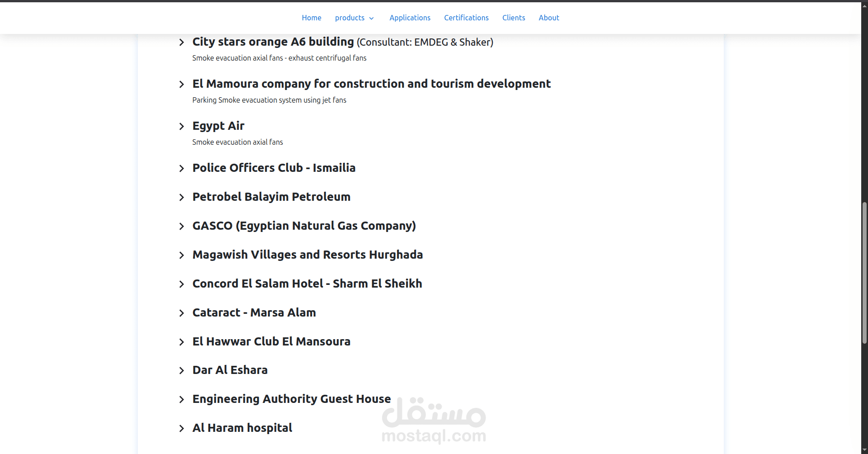Click 'Smoke evacuation axial fans - exhaust centrifugal fans' line
868x454 pixels.
click(279, 58)
